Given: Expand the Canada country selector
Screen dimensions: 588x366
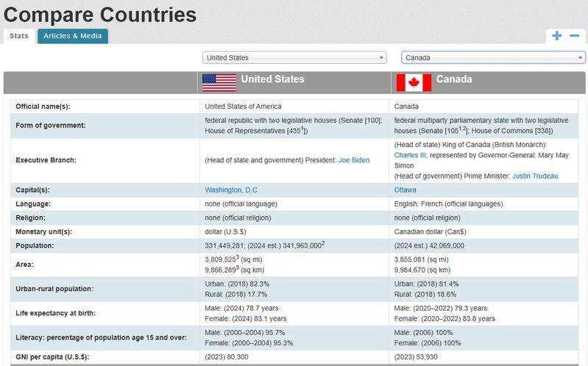Looking at the screenshot, I should coord(493,57).
